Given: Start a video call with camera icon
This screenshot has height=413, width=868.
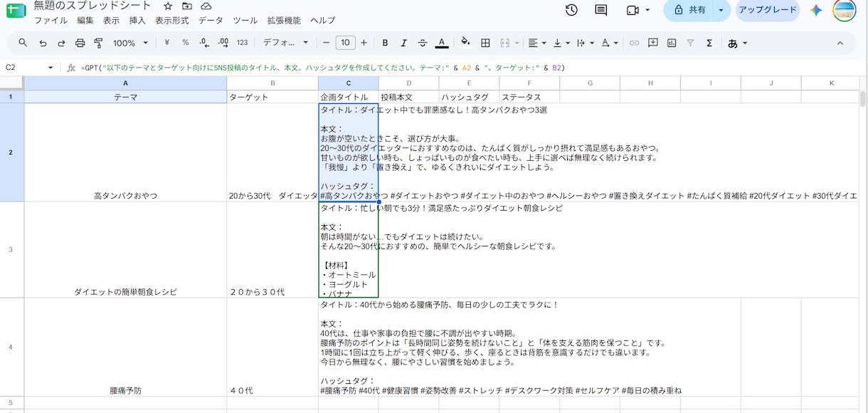Looking at the screenshot, I should [633, 10].
